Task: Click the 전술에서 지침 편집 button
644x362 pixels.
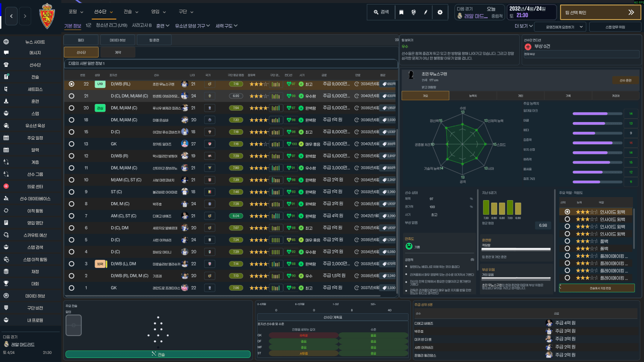Action: coord(597,288)
